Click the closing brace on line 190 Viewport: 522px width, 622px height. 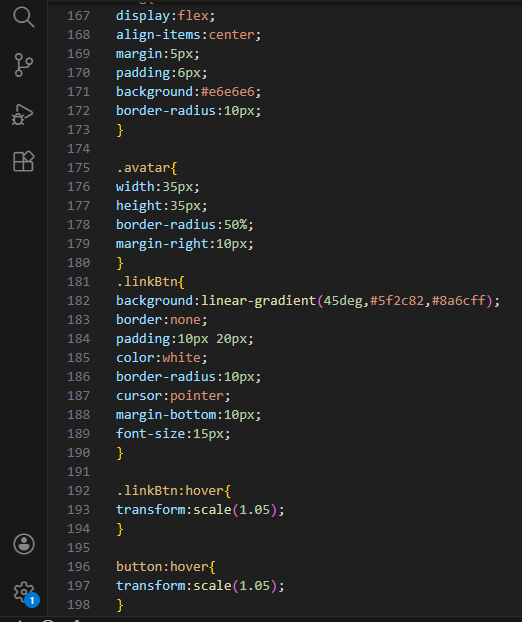(x=120, y=453)
